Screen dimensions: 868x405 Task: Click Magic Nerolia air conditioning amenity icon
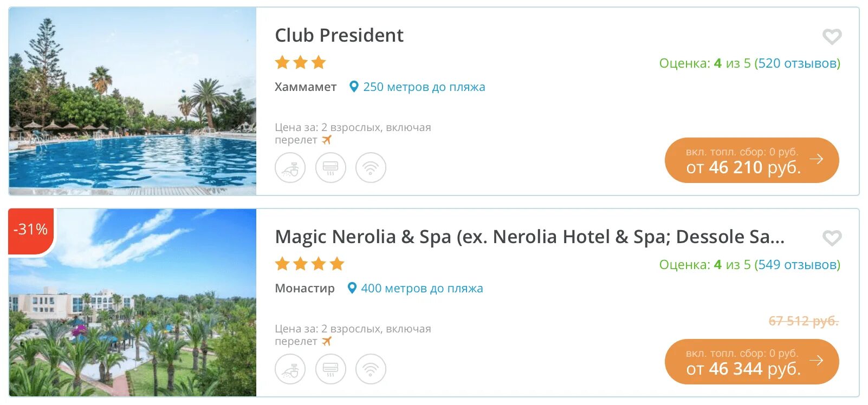[x=331, y=369]
